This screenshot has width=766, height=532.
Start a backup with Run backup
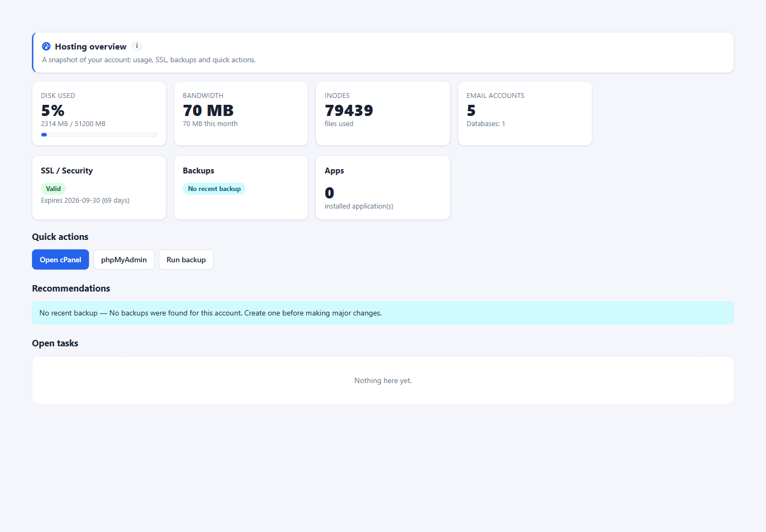(x=186, y=260)
